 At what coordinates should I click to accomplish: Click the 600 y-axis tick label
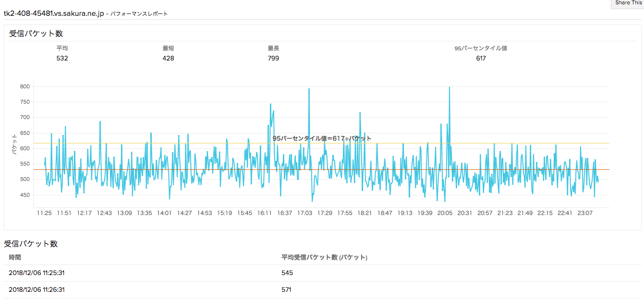[25, 149]
